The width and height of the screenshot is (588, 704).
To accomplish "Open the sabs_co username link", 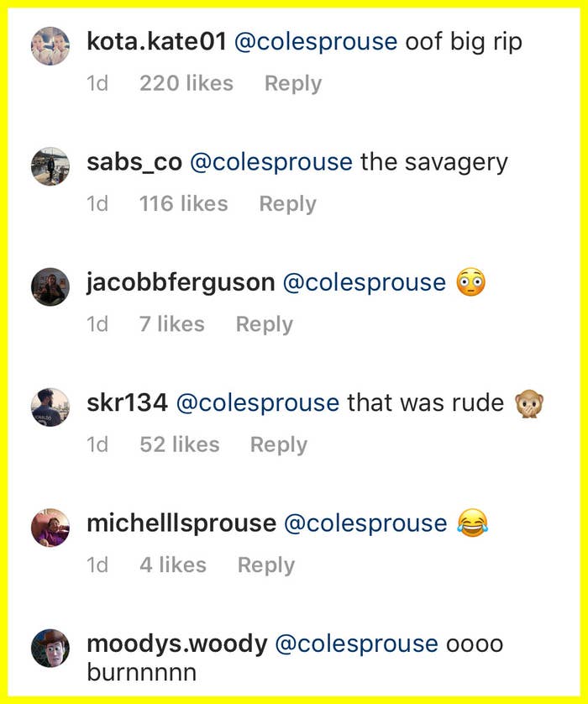I will point(134,162).
